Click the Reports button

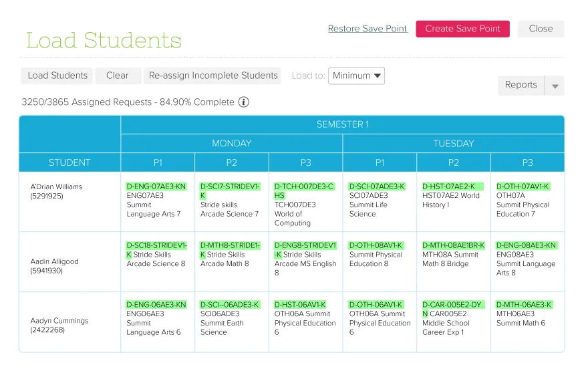[x=521, y=85]
